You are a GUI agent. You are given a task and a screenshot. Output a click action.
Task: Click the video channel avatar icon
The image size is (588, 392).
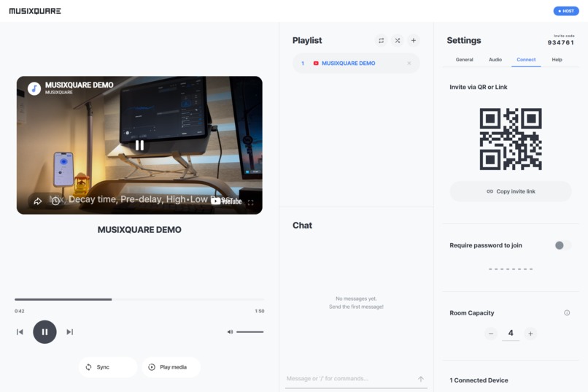[x=34, y=88]
